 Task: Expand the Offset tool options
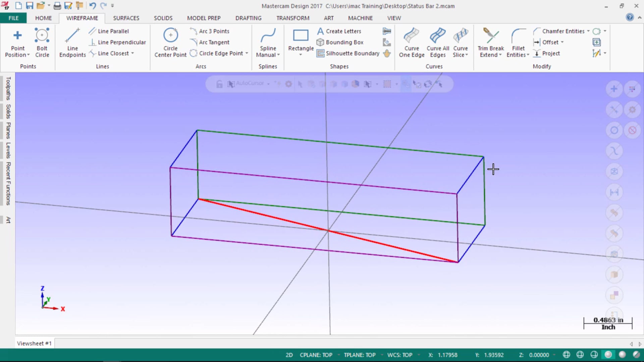click(562, 42)
